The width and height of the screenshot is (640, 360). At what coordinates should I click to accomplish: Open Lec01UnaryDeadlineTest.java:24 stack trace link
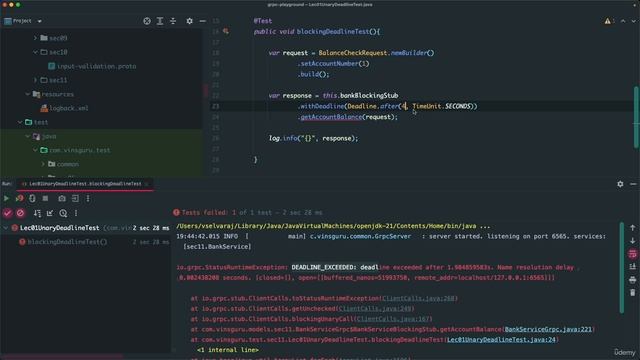[501, 340]
